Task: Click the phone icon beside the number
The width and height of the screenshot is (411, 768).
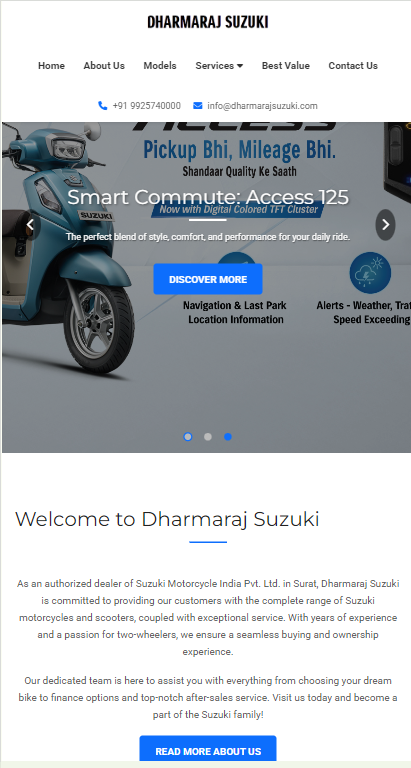Action: tap(102, 106)
